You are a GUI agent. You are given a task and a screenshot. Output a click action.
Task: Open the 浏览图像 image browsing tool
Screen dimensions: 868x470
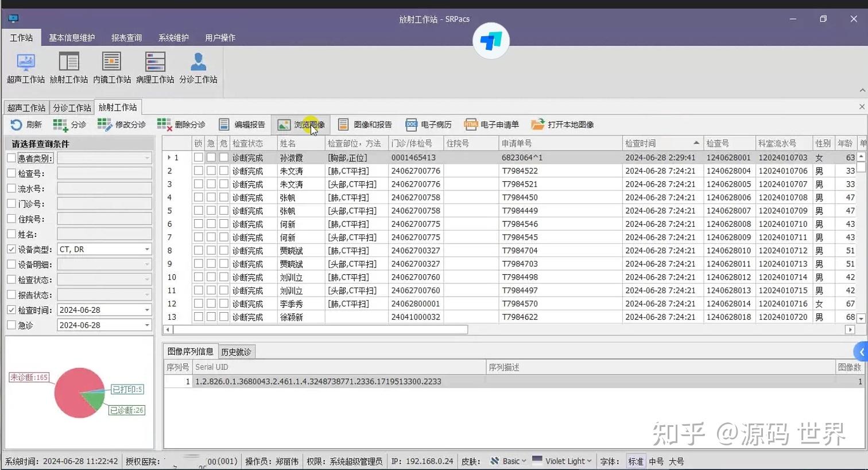click(x=301, y=124)
